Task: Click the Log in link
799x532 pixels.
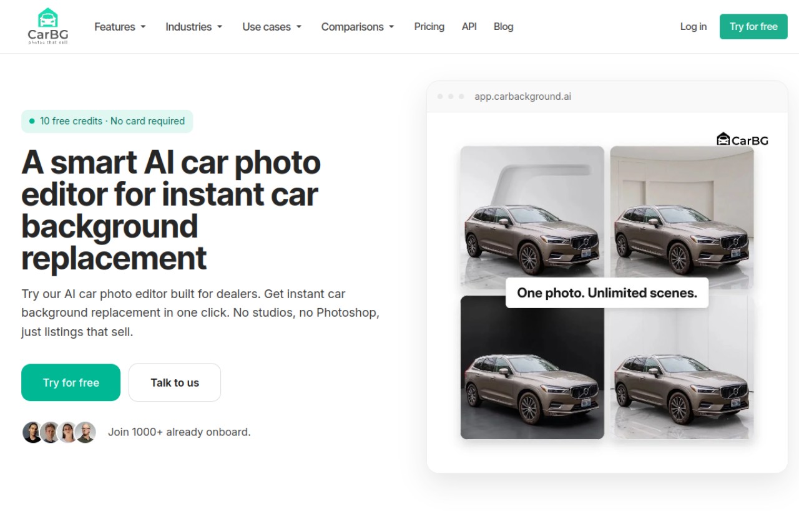Action: coord(694,27)
